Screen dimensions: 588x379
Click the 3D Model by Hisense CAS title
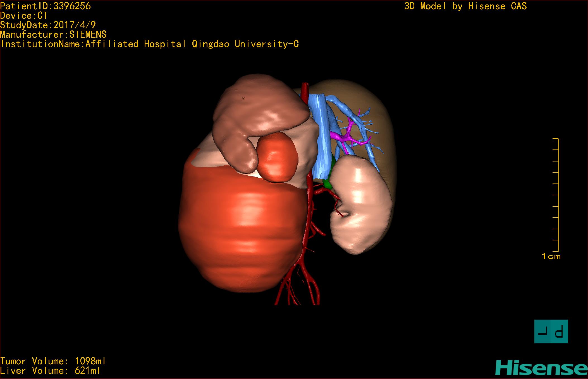tap(465, 6)
